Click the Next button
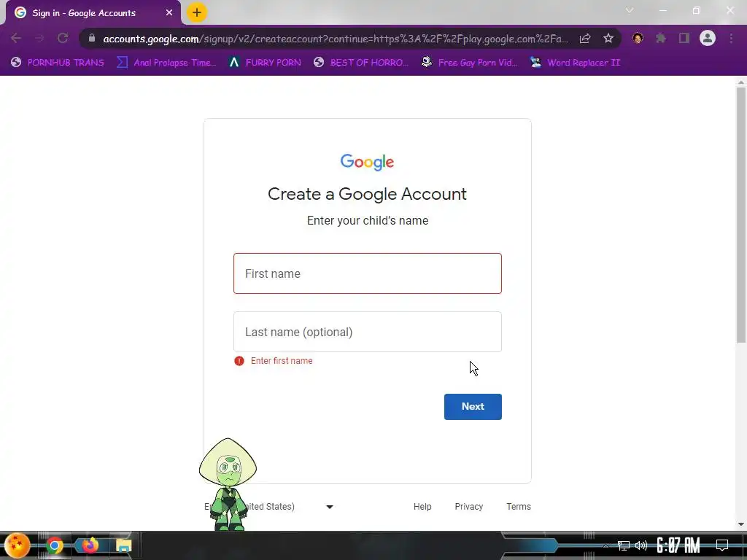747x560 pixels. [x=473, y=407]
